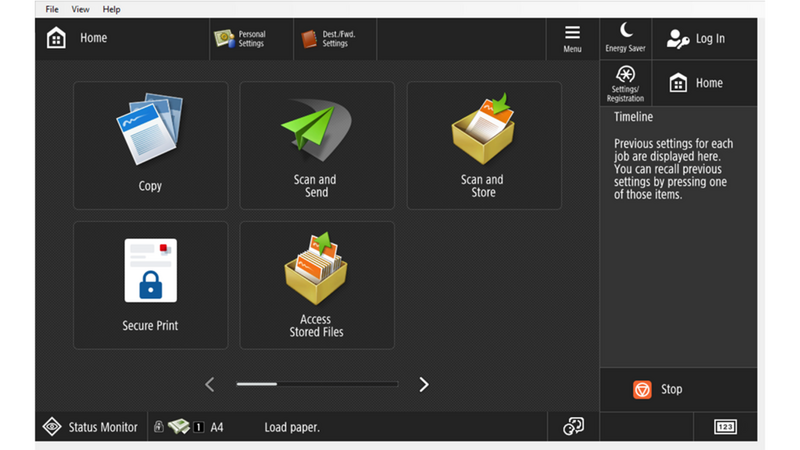Go to previous home page arrow
The width and height of the screenshot is (800, 450).
tap(210, 385)
